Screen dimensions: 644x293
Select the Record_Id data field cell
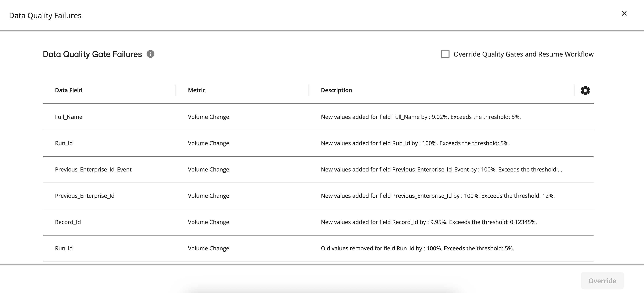pos(68,222)
